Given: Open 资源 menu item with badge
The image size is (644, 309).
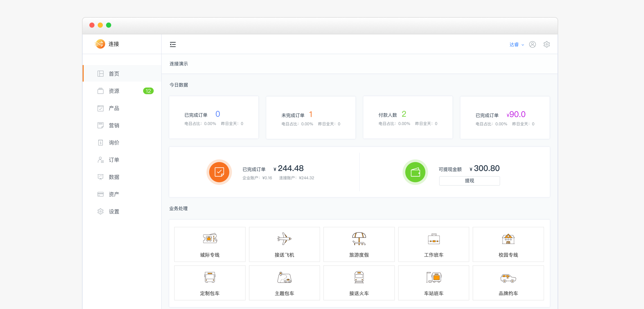Looking at the screenshot, I should (114, 91).
